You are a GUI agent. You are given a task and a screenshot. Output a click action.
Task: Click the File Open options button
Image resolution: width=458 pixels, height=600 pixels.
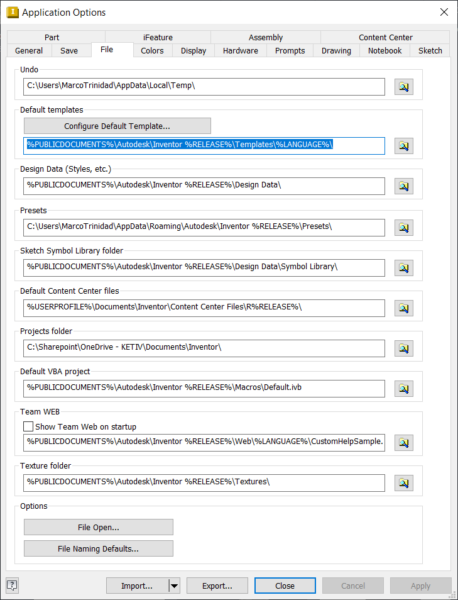[98, 527]
